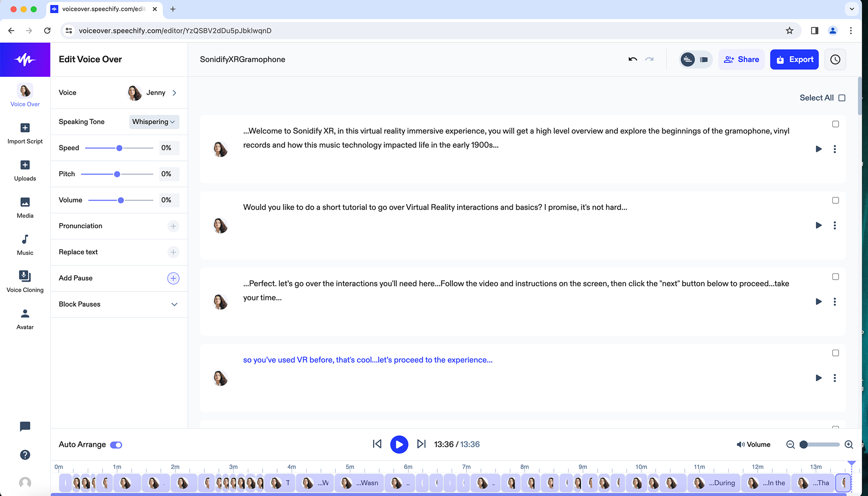Open the Music sidebar section
This screenshot has width=868, height=496.
pos(25,245)
